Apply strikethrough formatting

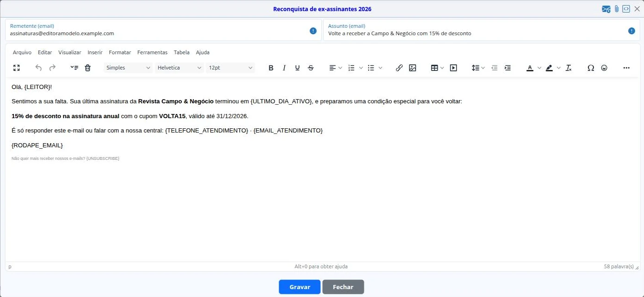coord(311,68)
